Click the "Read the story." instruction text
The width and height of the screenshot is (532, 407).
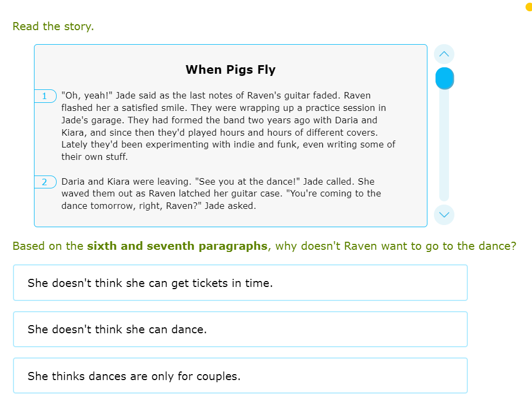(53, 26)
